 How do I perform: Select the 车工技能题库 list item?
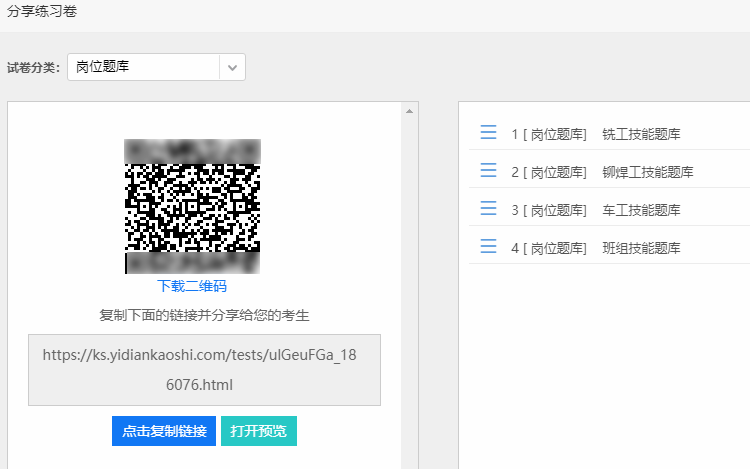click(609, 208)
